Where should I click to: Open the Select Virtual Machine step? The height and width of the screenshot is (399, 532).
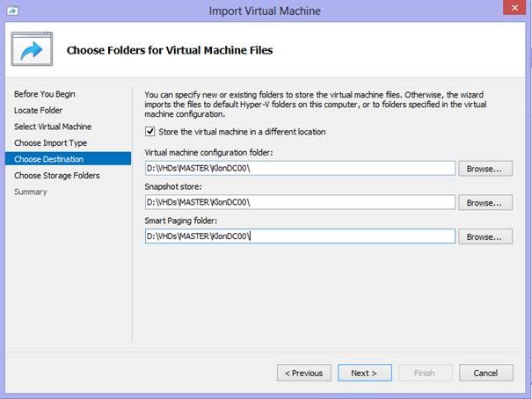click(x=53, y=127)
